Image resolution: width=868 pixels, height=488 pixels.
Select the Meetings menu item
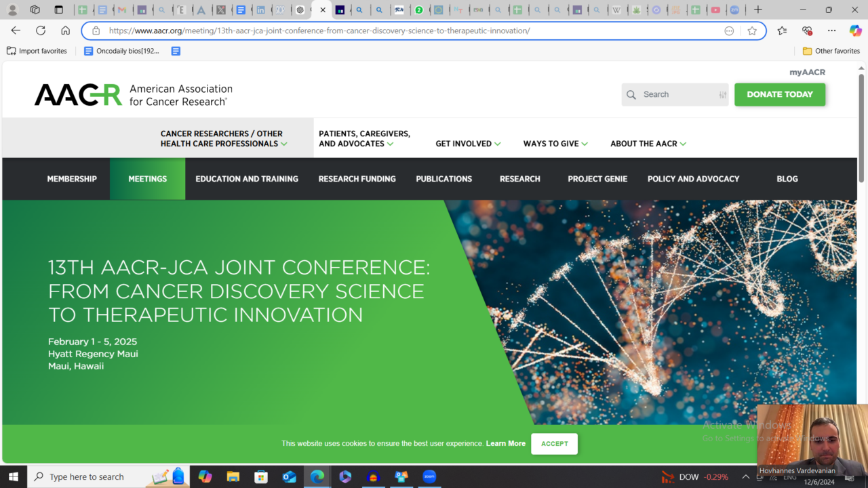click(148, 179)
